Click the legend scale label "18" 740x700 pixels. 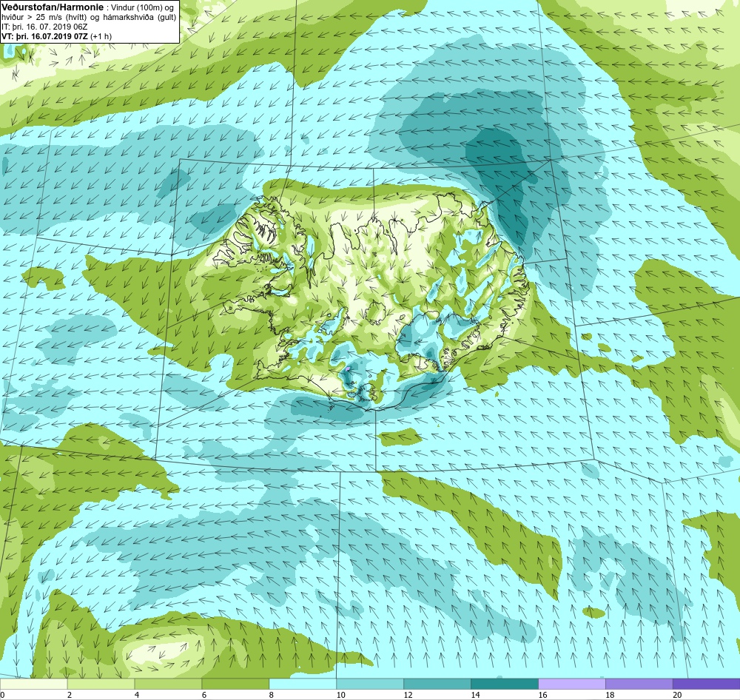tap(610, 695)
